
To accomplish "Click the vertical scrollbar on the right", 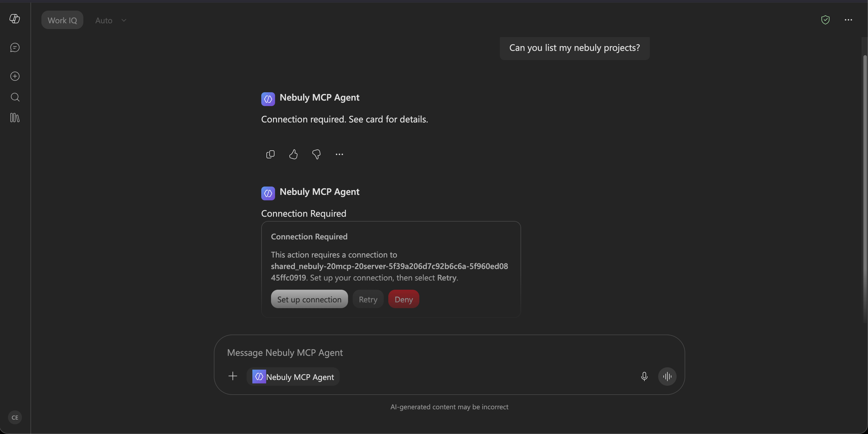I will point(865,189).
